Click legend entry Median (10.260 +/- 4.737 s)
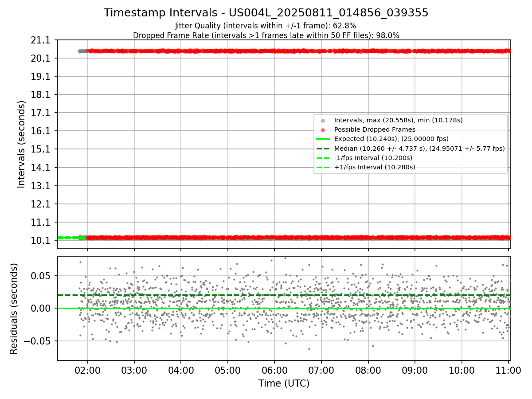Image resolution: width=532 pixels, height=399 pixels. point(419,149)
